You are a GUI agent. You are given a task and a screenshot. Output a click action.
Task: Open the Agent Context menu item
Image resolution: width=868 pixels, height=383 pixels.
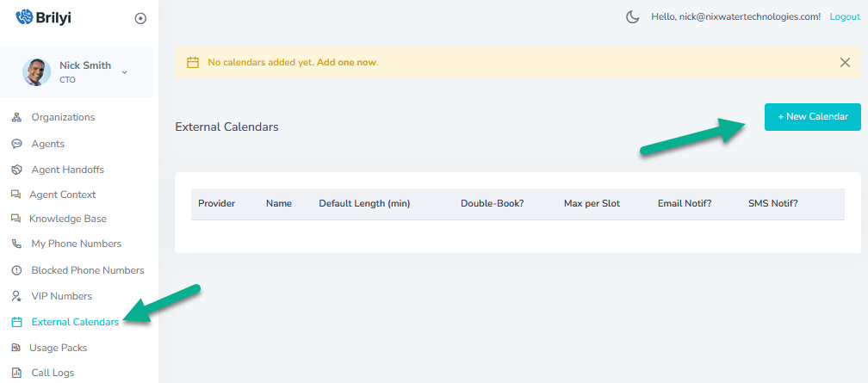pyautogui.click(x=62, y=195)
